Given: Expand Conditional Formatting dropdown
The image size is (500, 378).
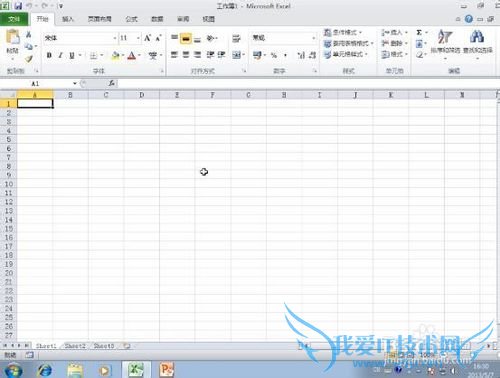Looking at the screenshot, I should coord(360,32).
